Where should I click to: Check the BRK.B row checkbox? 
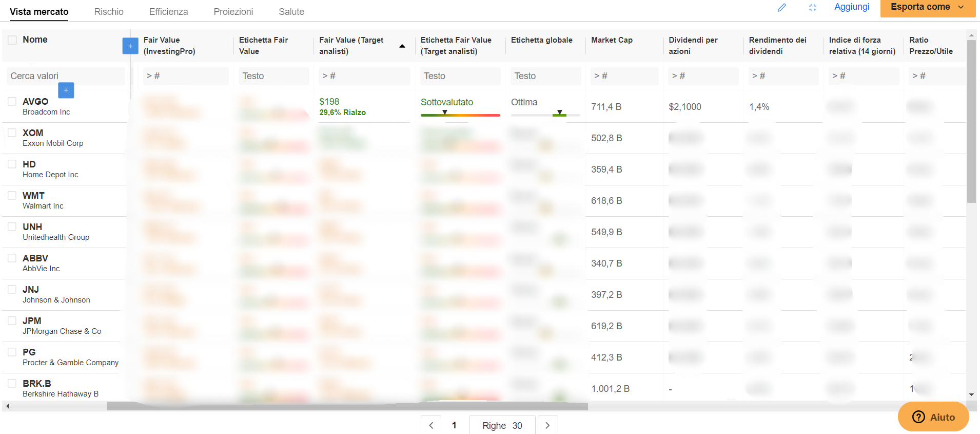tap(12, 383)
